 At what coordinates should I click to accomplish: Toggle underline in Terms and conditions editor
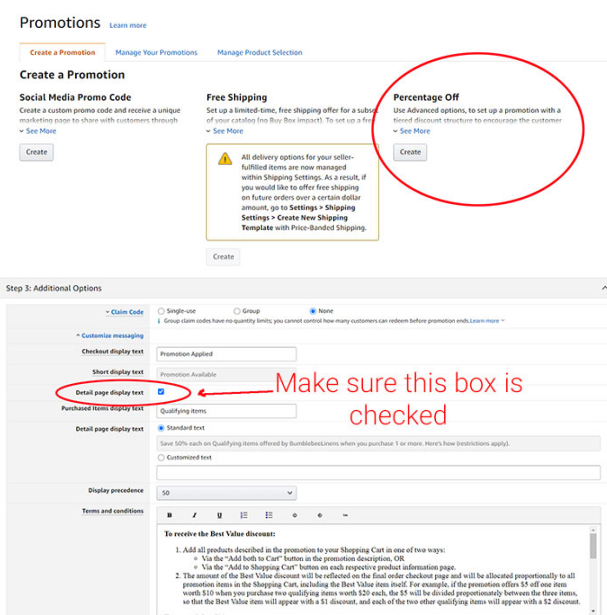(219, 515)
